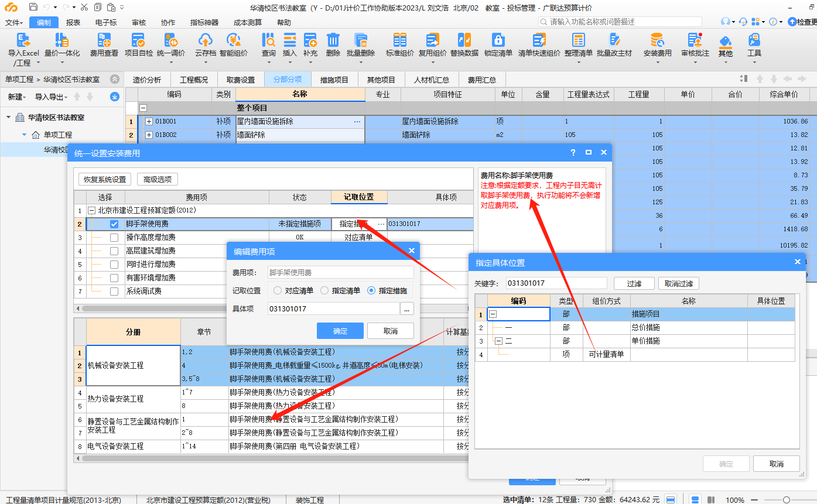Confirm with 确定 in 编辑费用项 dialog

pos(340,331)
